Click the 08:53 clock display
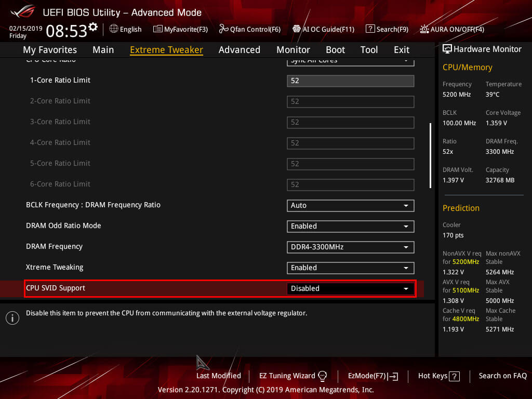The width and height of the screenshot is (532, 399). point(67,31)
